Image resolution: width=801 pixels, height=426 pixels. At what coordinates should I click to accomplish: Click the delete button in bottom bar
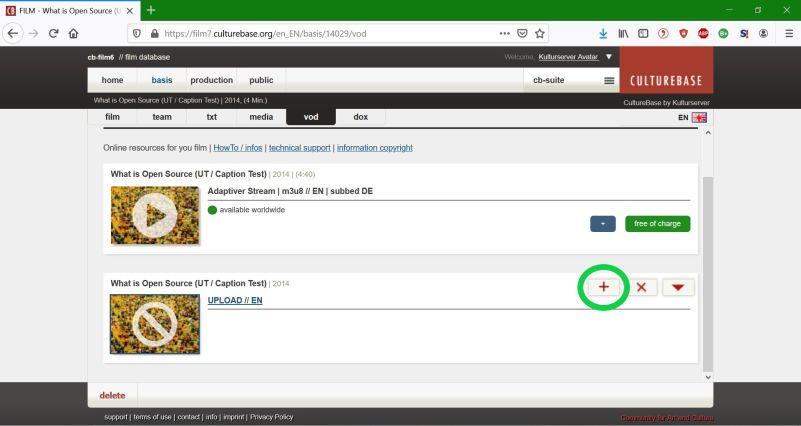click(x=112, y=394)
